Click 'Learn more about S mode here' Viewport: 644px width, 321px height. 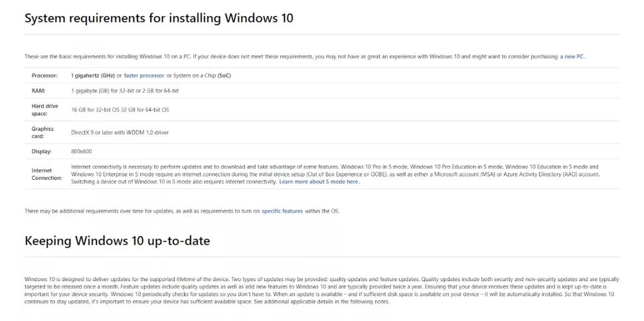point(319,182)
